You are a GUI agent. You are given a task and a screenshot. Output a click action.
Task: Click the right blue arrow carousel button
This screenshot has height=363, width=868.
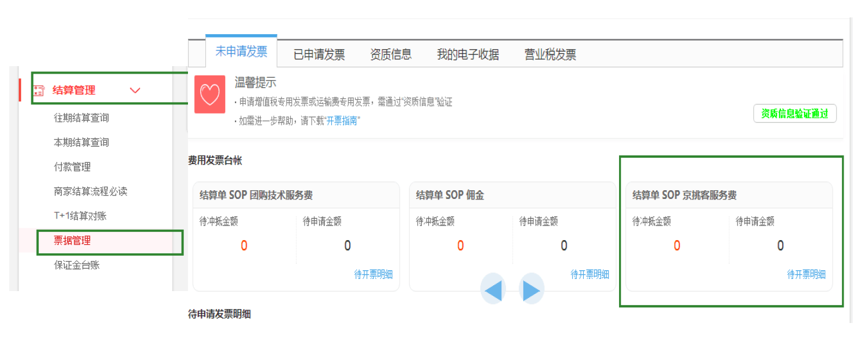531,289
